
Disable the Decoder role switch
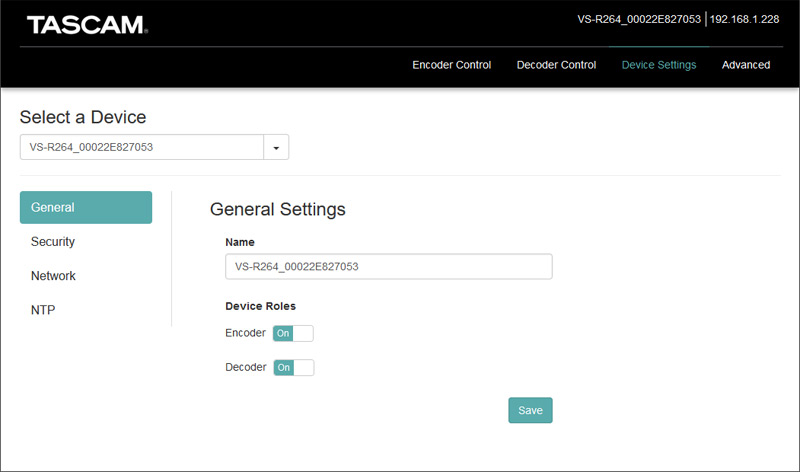(294, 367)
